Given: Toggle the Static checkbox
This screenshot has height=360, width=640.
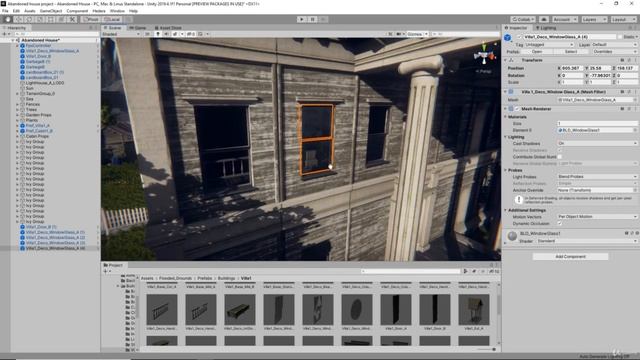Looking at the screenshot, I should (x=620, y=37).
